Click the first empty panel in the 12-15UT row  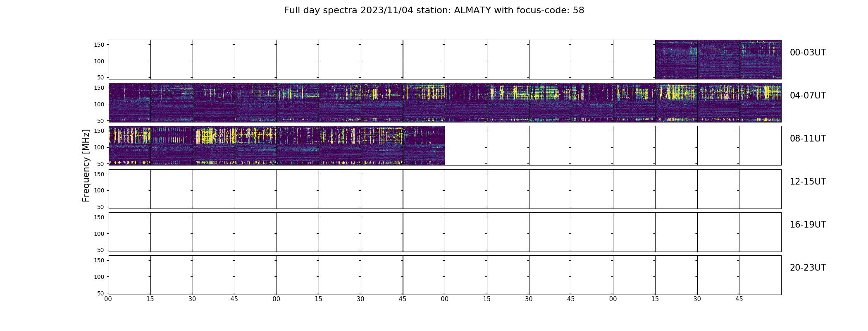click(130, 189)
